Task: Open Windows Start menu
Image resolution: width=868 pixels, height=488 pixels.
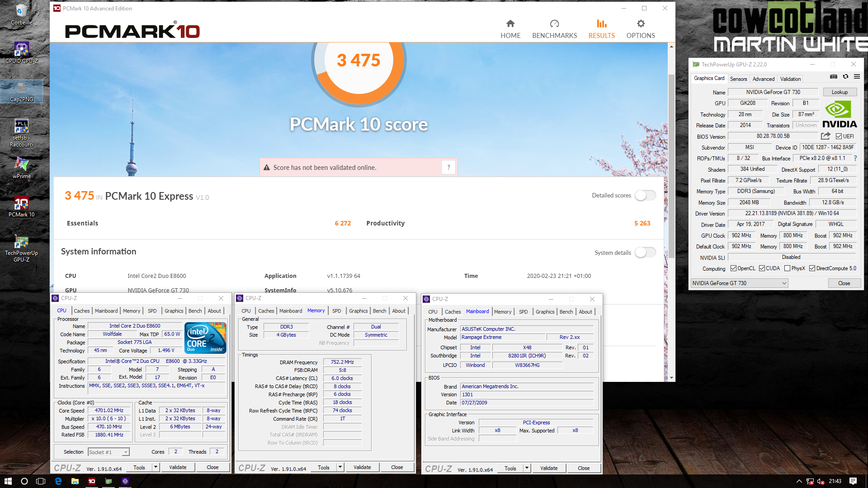Action: click(x=8, y=481)
